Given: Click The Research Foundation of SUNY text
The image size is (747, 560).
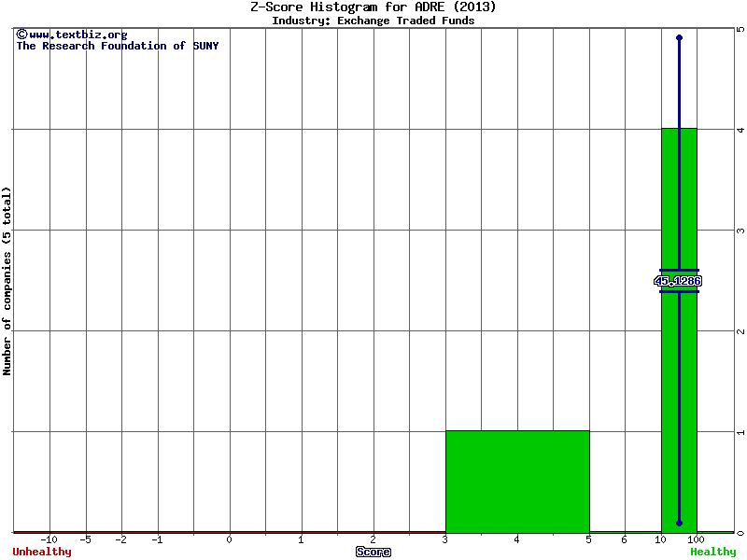Looking at the screenshot, I should click(x=117, y=46).
